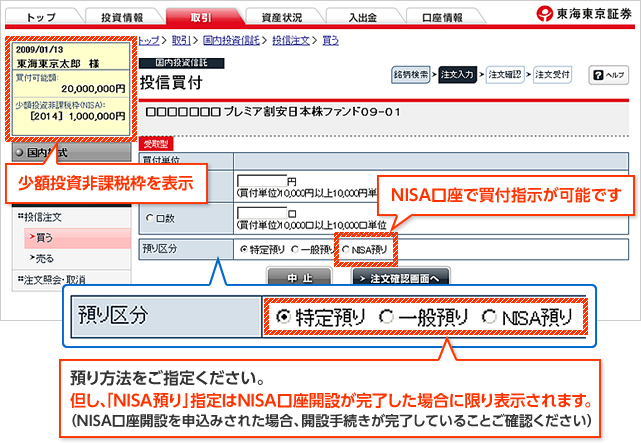This screenshot has height=443, width=641.
Task: Select the 取引 tab
Action: tap(201, 17)
